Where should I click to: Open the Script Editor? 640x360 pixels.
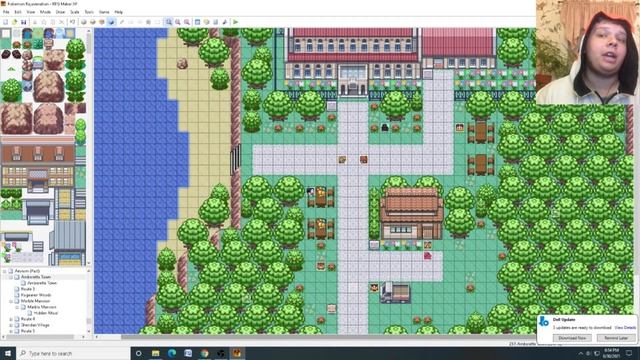216,22
